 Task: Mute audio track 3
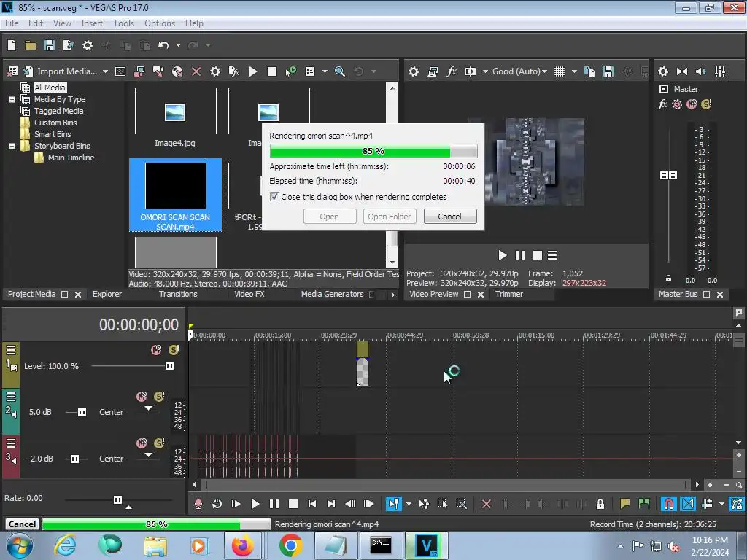142,443
